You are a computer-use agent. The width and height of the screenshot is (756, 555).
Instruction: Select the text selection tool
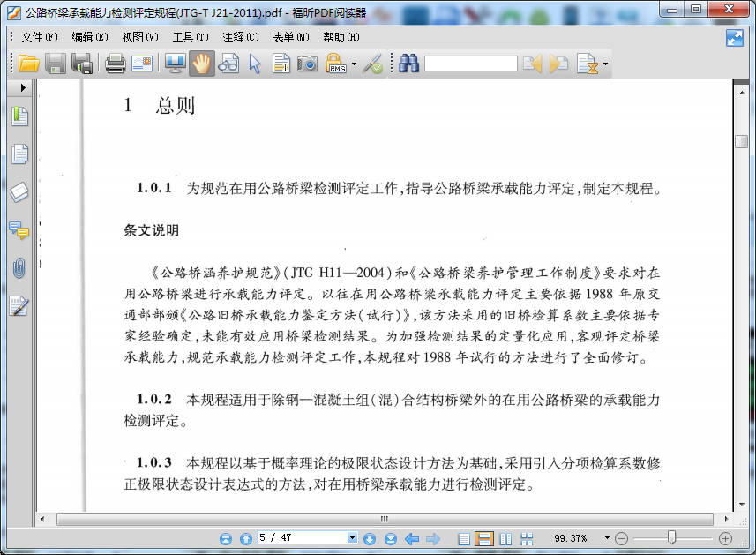point(281,64)
